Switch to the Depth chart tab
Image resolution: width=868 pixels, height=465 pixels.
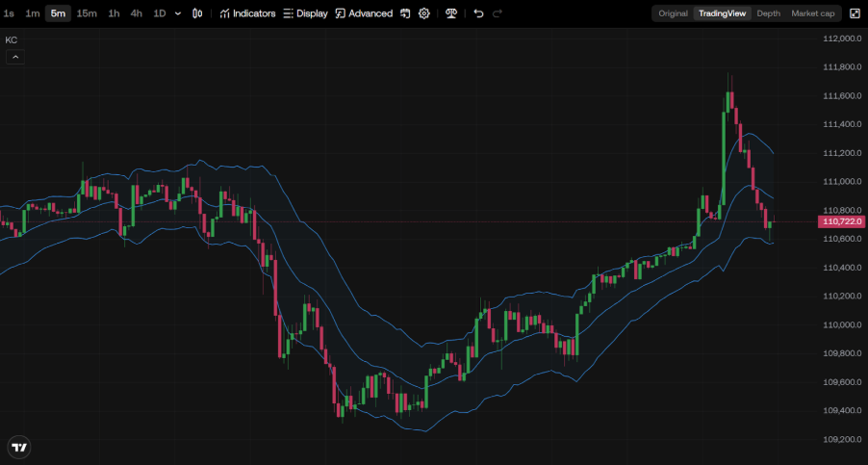coord(768,13)
